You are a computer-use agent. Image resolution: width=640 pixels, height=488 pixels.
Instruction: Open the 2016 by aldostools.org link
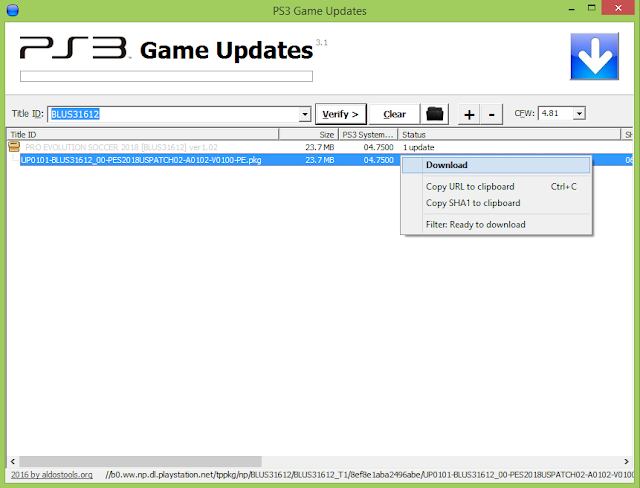click(x=51, y=475)
